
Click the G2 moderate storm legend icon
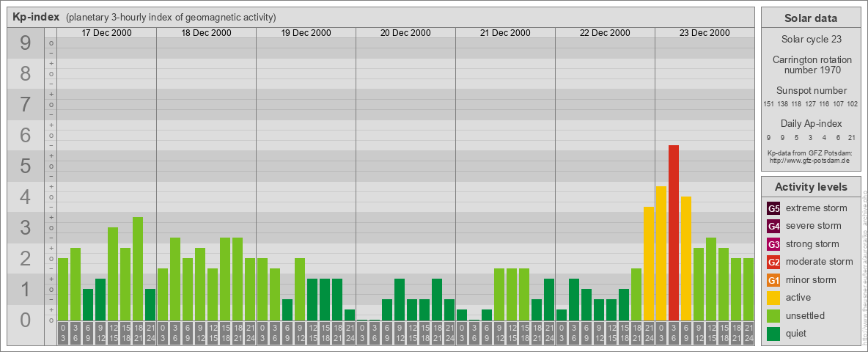(773, 262)
